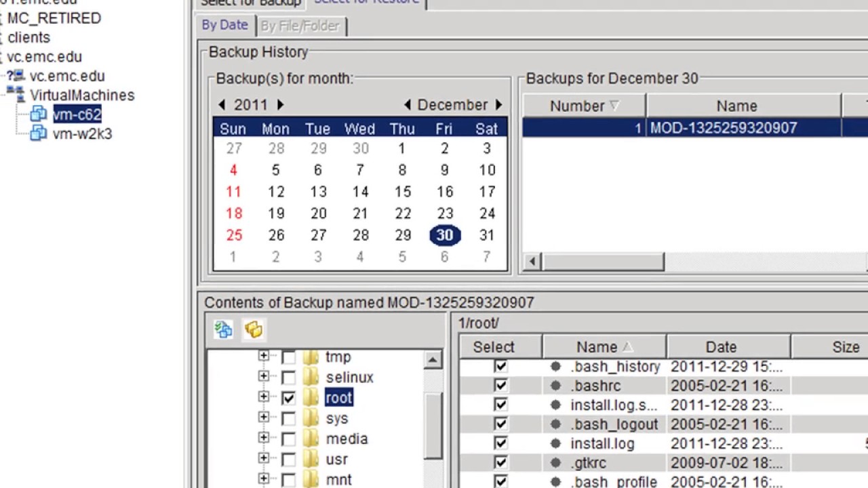Click the yellow folder toolbar icon
The height and width of the screenshot is (488, 868).
[254, 329]
